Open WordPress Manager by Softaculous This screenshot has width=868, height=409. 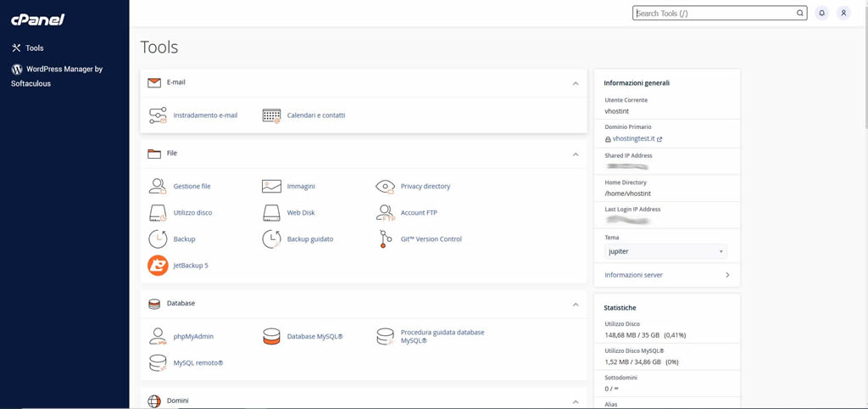click(x=57, y=76)
